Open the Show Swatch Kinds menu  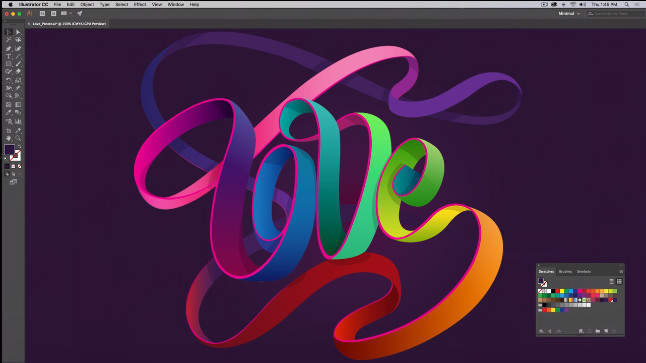pyautogui.click(x=581, y=331)
